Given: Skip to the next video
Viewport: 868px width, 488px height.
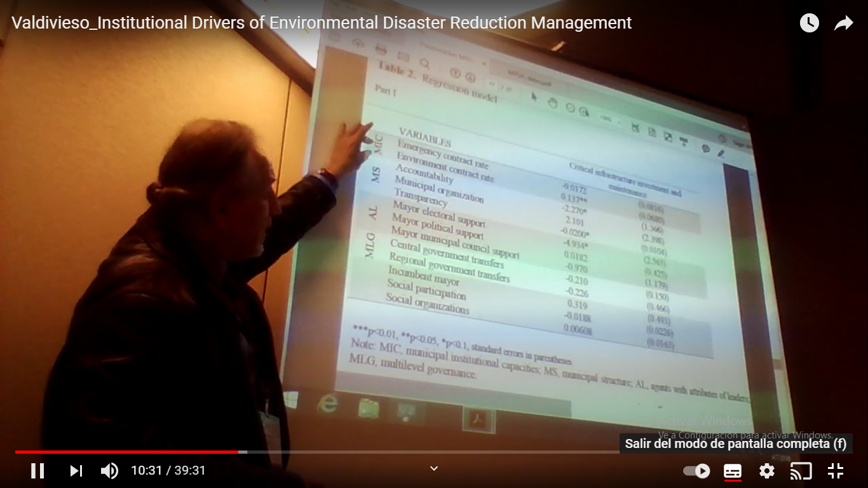Looking at the screenshot, I should pyautogui.click(x=76, y=471).
